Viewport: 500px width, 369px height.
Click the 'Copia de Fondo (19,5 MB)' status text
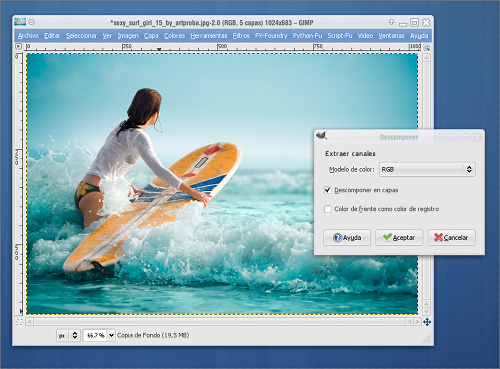pos(153,335)
